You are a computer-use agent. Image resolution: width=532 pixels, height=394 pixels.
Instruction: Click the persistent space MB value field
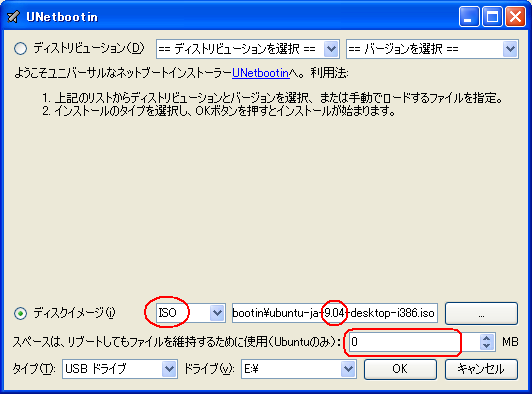pyautogui.click(x=414, y=342)
